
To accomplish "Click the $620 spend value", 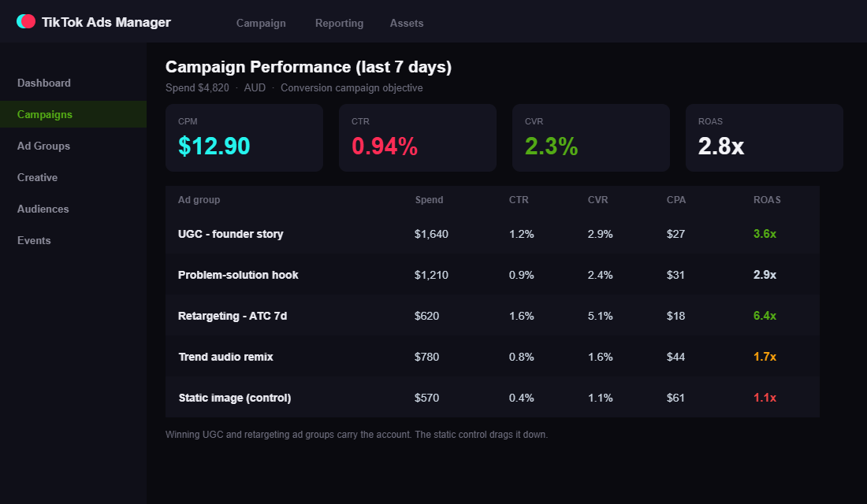I will pyautogui.click(x=427, y=316).
